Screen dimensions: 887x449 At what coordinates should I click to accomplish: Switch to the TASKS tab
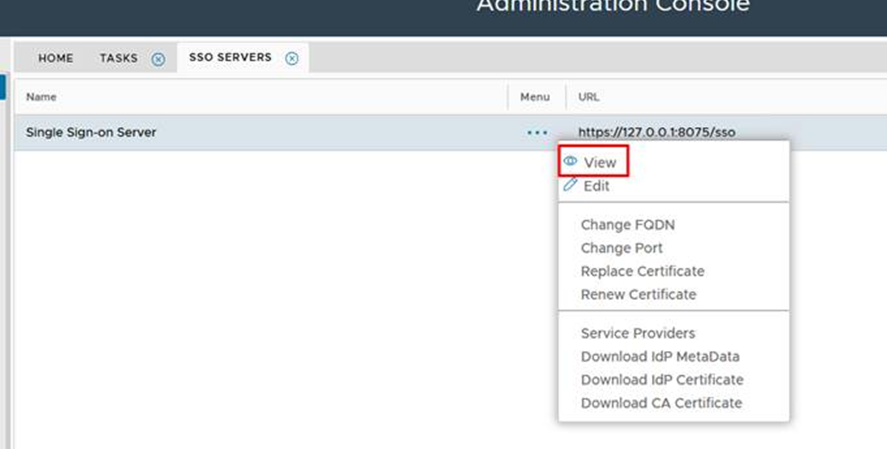118,59
